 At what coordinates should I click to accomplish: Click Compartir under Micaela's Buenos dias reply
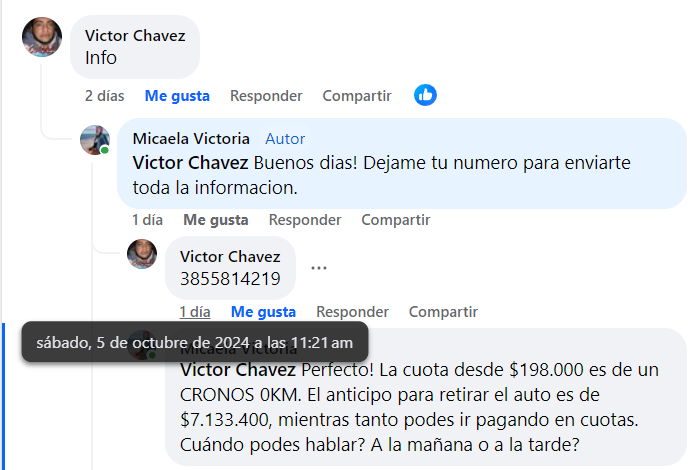point(396,220)
